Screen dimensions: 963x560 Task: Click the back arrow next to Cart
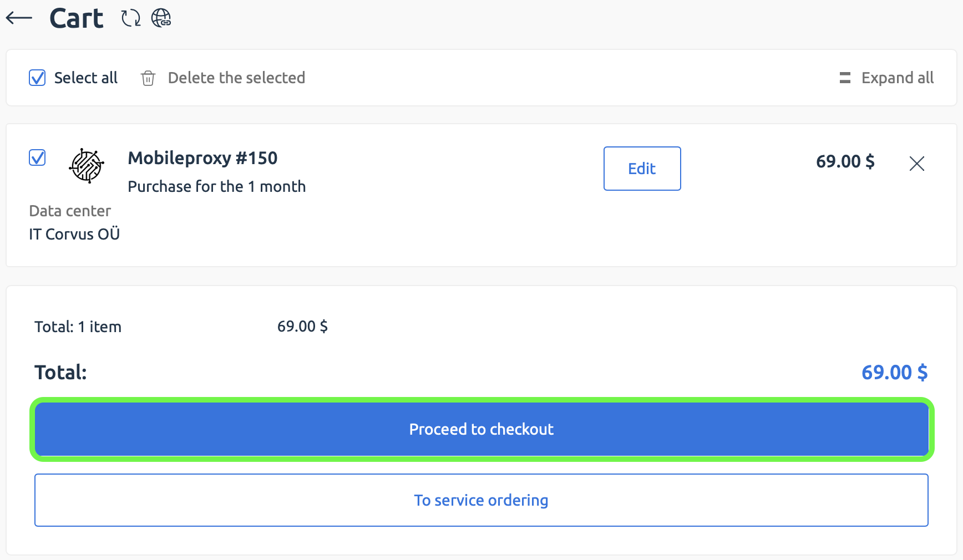pyautogui.click(x=18, y=17)
